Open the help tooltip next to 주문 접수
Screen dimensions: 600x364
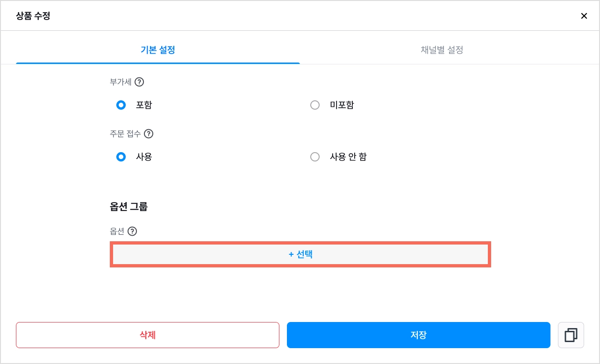point(149,134)
